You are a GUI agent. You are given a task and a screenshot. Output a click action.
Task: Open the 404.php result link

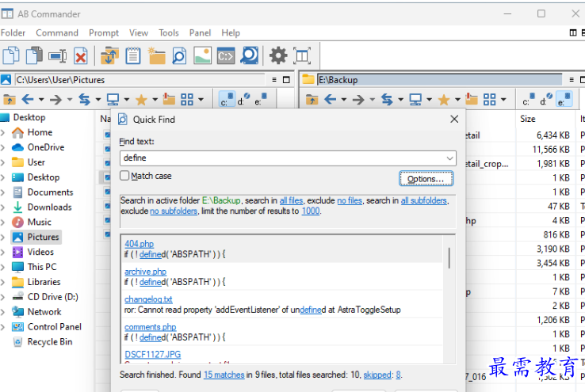point(140,244)
